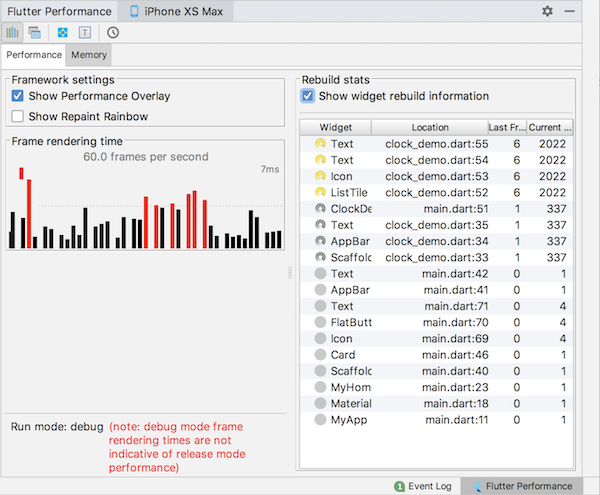Open the settings gear menu
The height and width of the screenshot is (495, 600).
click(x=547, y=11)
